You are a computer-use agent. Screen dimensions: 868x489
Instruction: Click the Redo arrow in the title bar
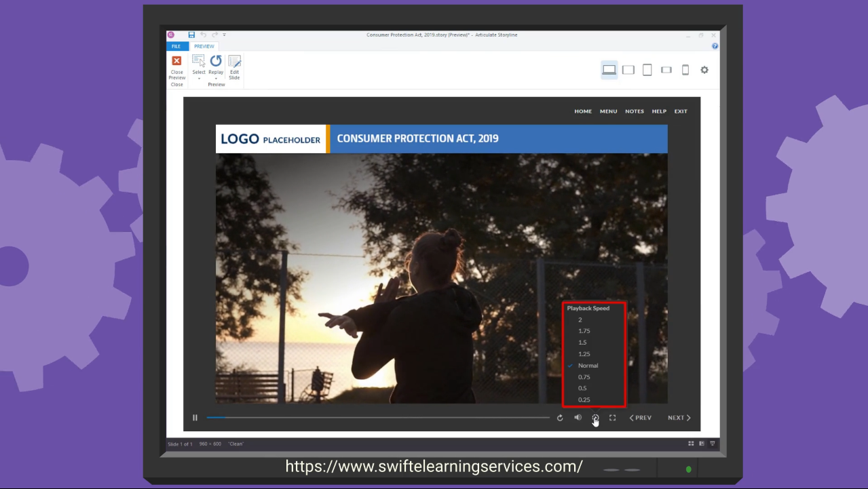(x=214, y=35)
